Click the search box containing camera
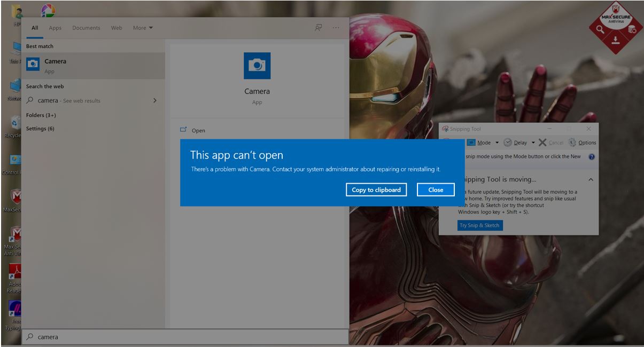The width and height of the screenshot is (644, 347). click(185, 337)
